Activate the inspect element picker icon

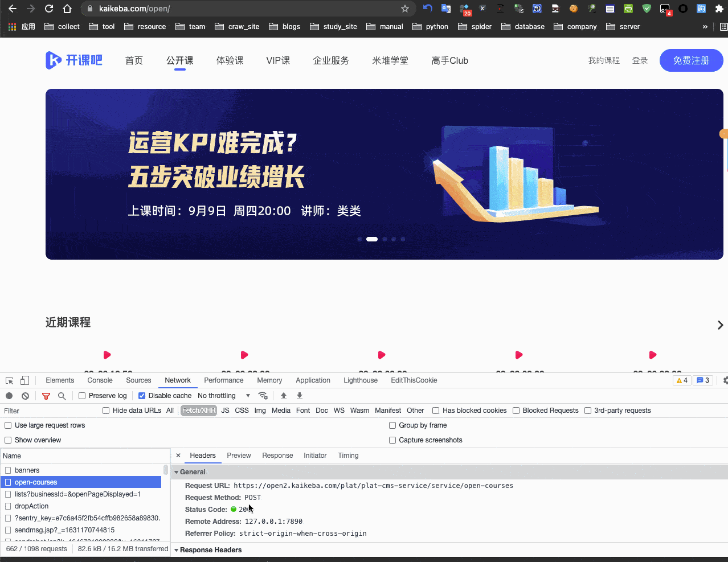[x=10, y=380]
